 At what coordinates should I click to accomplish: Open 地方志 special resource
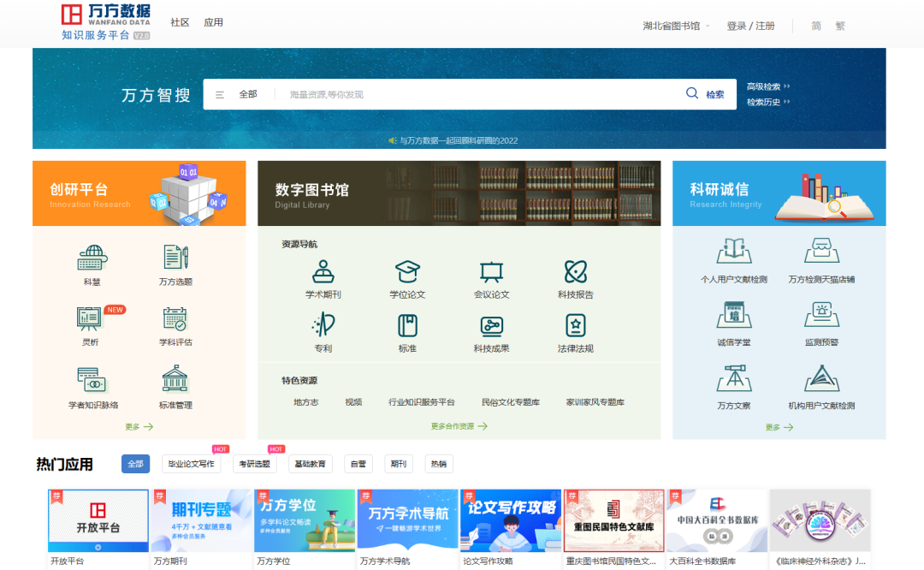pyautogui.click(x=305, y=402)
